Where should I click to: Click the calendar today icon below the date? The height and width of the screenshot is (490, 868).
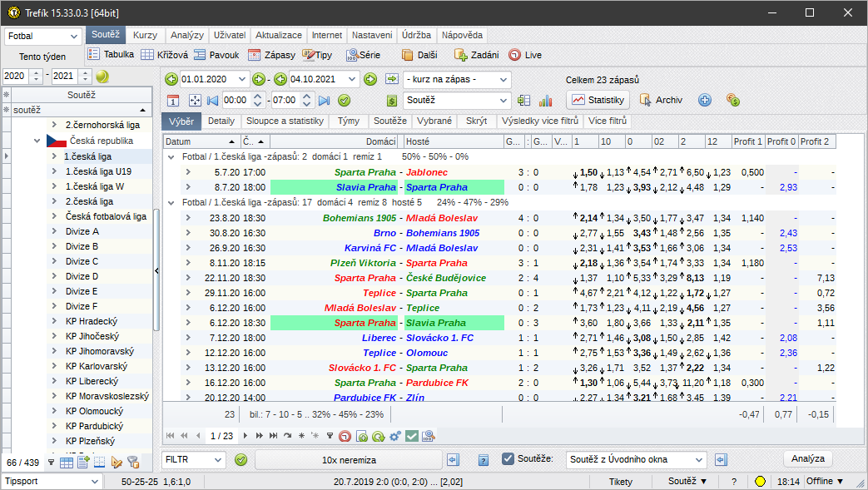173,100
